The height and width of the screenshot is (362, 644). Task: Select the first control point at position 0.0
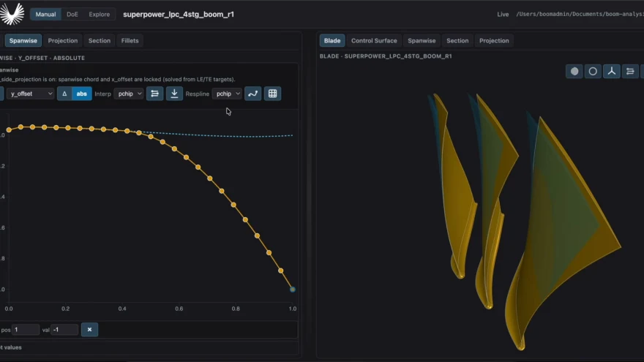tap(9, 129)
